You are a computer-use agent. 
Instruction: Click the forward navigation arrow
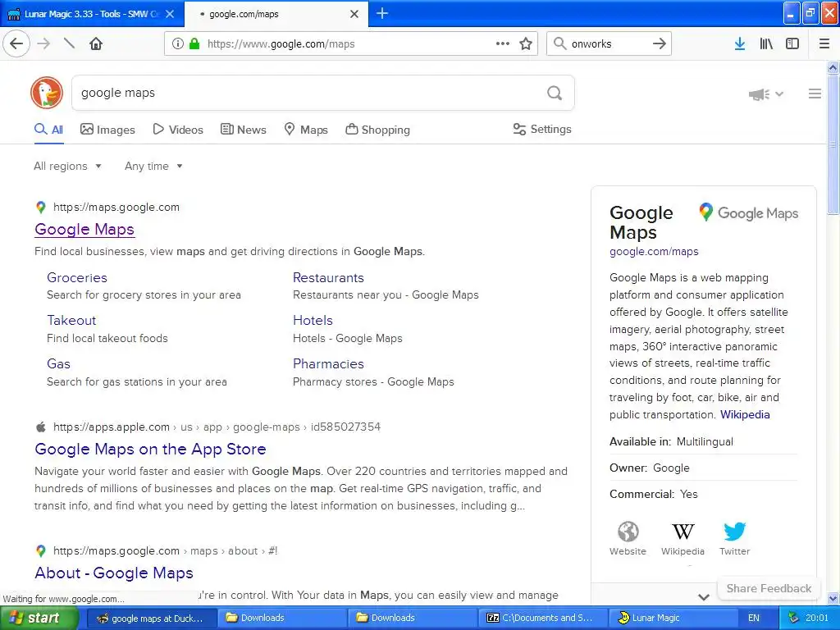[x=43, y=44]
